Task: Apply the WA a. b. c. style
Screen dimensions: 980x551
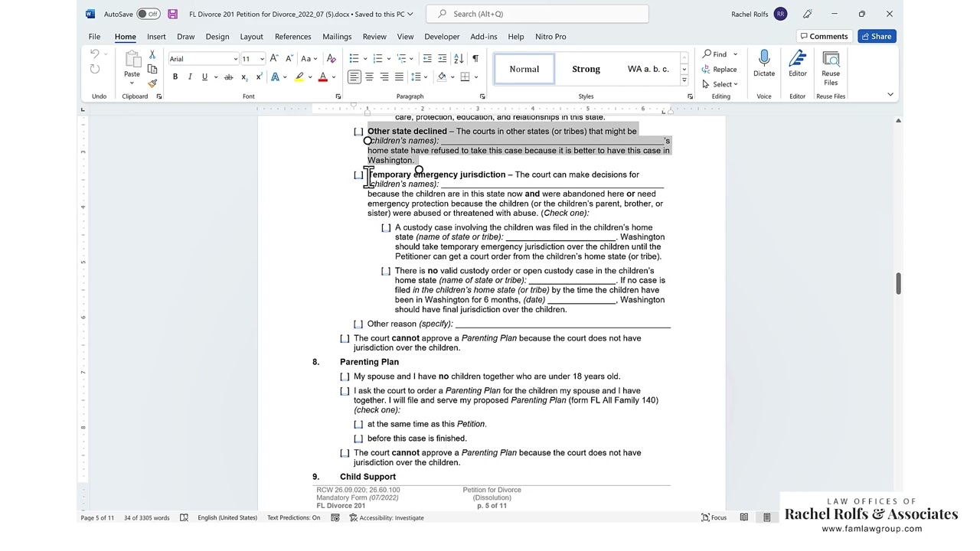Action: [x=648, y=69]
